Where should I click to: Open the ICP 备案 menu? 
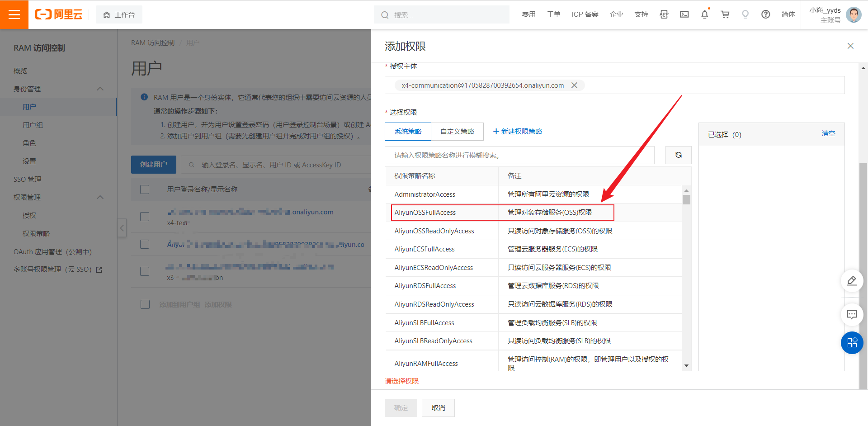pos(585,14)
